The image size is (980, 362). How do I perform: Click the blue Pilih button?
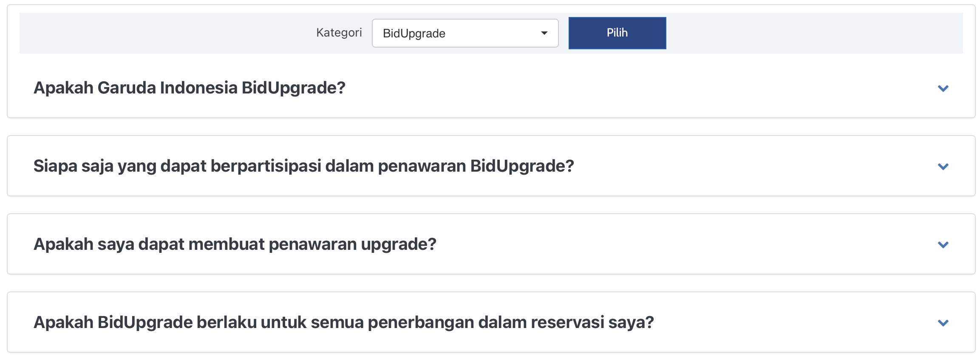click(x=617, y=33)
